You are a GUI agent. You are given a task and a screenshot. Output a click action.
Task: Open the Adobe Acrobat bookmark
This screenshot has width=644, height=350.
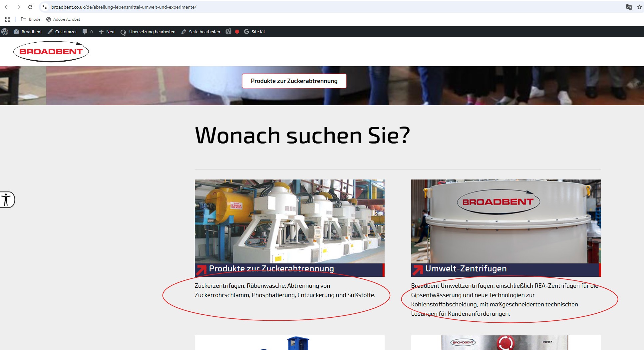coord(63,19)
